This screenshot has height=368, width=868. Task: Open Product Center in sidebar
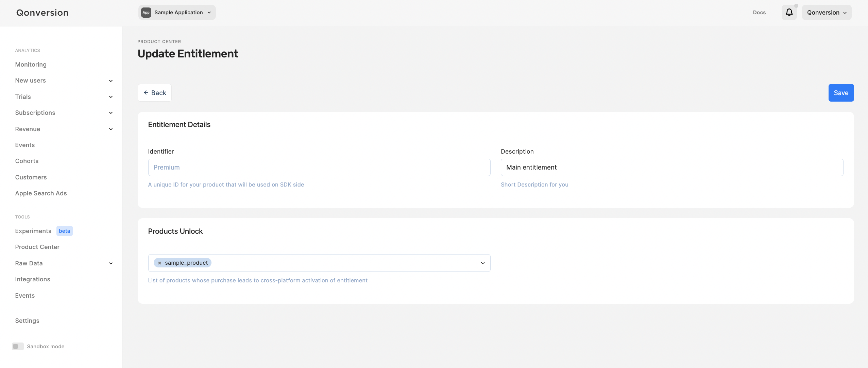coord(37,247)
